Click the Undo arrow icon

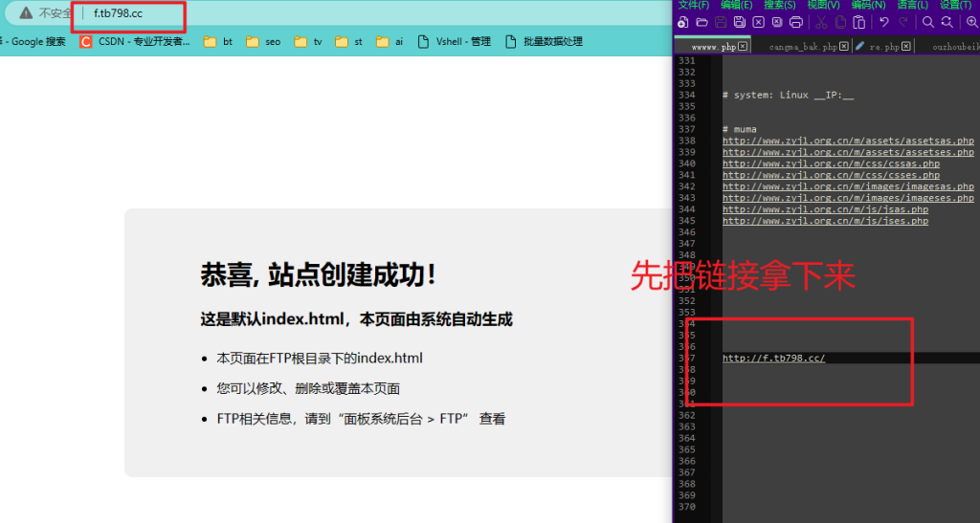(883, 22)
